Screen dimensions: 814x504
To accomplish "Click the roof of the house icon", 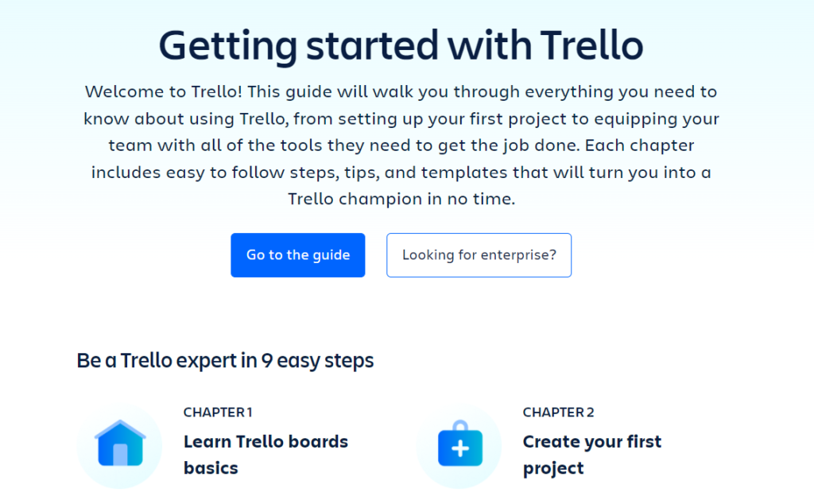I will point(120,430).
